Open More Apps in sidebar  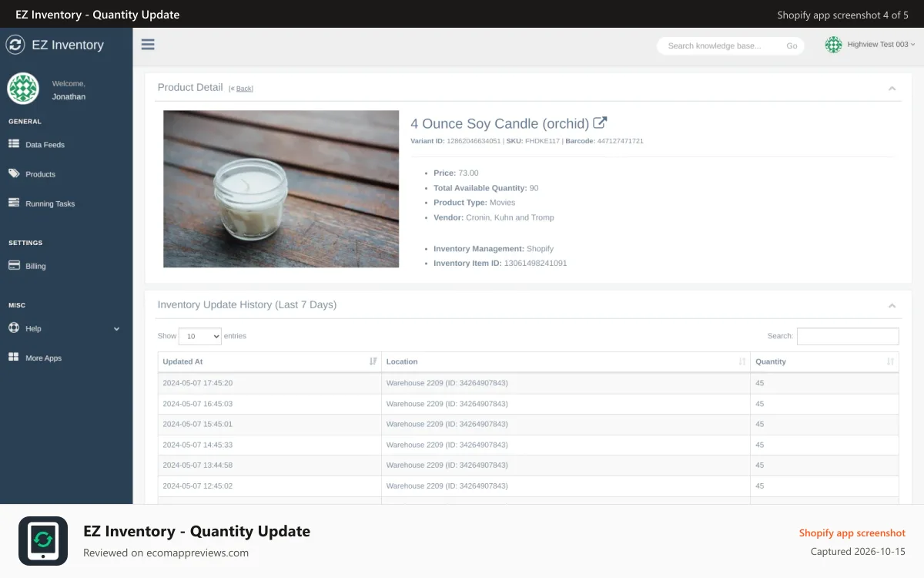tap(43, 358)
